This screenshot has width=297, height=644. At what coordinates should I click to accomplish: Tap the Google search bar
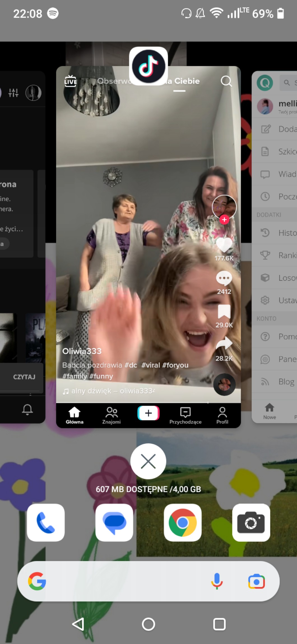coord(126,581)
